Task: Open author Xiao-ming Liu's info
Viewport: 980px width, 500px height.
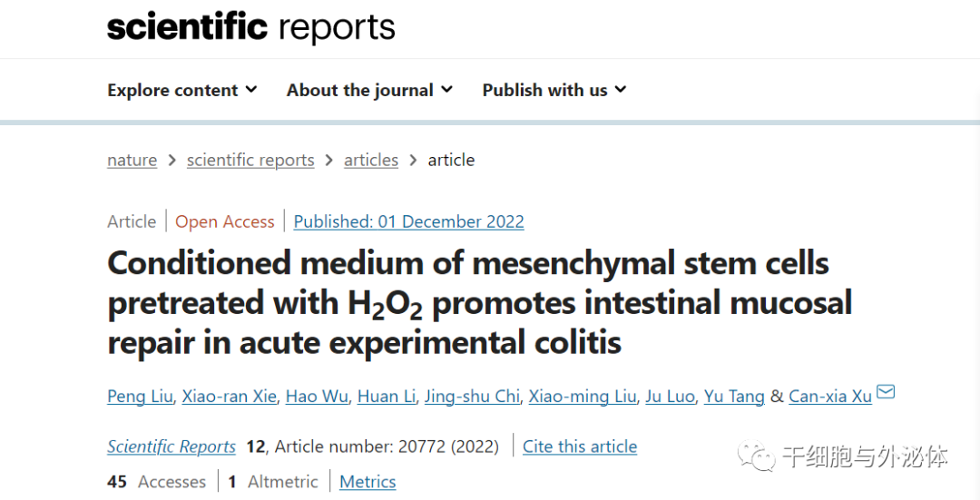Action: coord(583,397)
